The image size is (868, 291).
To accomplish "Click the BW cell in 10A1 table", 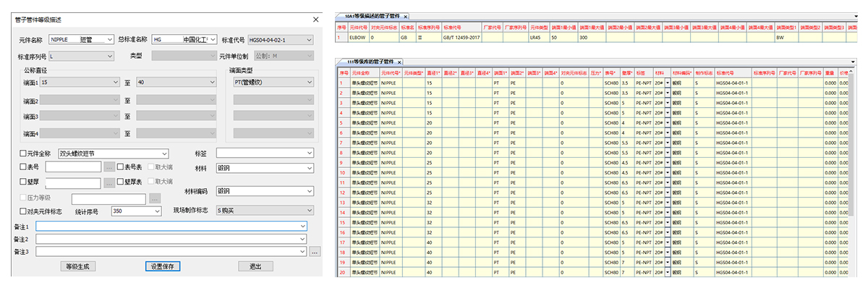I will 786,37.
